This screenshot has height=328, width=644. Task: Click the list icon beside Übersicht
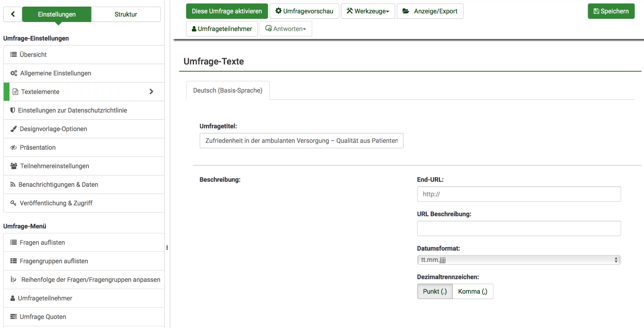point(13,54)
